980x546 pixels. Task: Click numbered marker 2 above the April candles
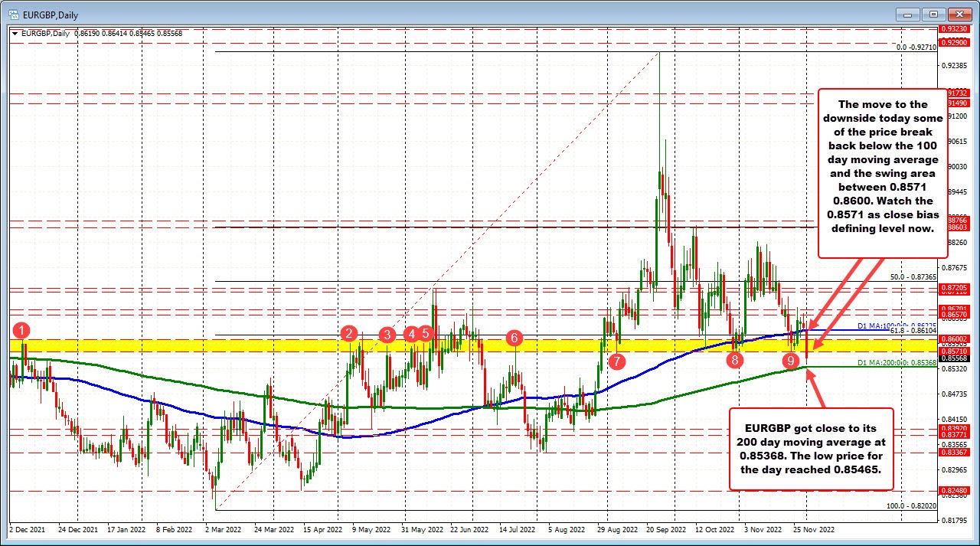coord(349,334)
